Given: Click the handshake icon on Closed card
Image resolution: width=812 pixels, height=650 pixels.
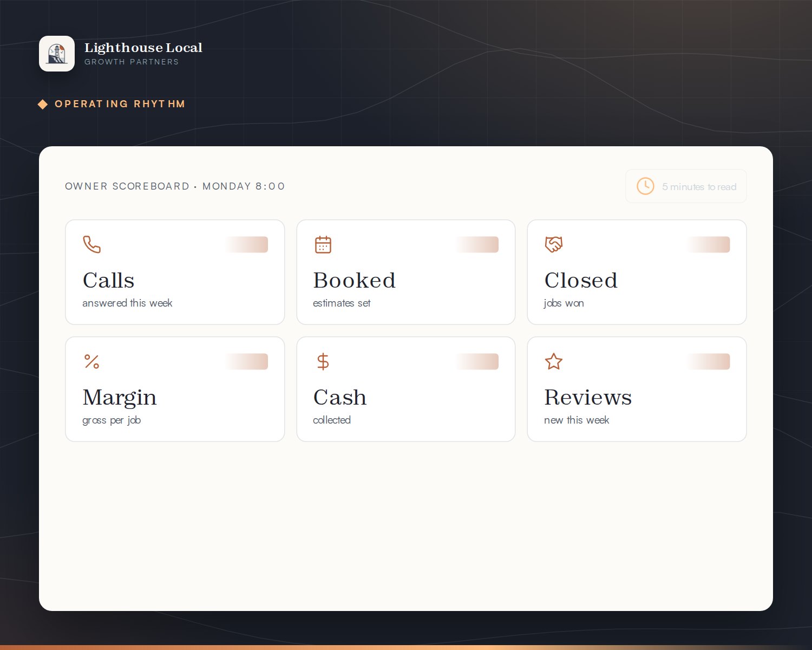Looking at the screenshot, I should (554, 244).
